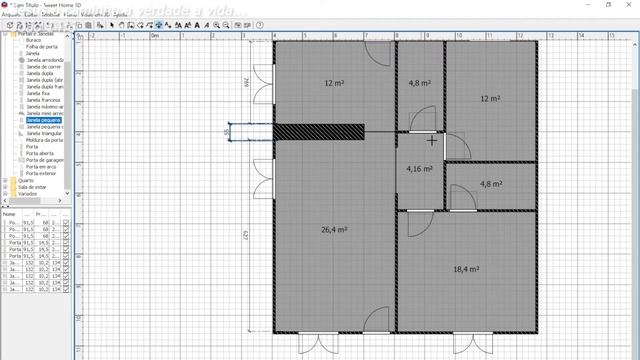
Task: Select 'Janela pequena' highlighted catalog item
Action: click(x=44, y=120)
